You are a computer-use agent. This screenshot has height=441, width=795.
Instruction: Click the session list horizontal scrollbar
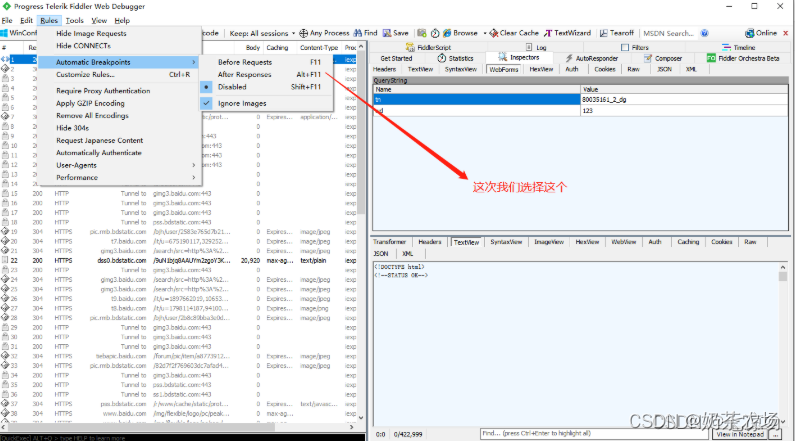(x=178, y=427)
